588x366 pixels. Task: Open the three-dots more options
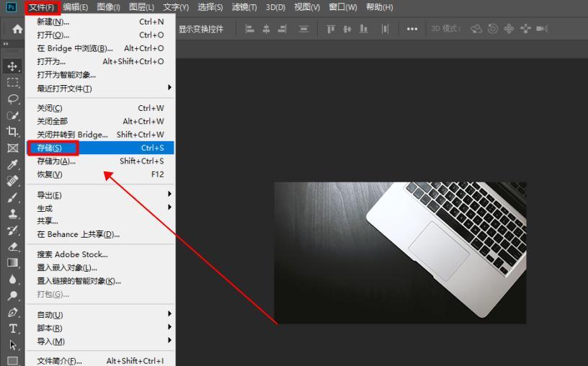412,29
